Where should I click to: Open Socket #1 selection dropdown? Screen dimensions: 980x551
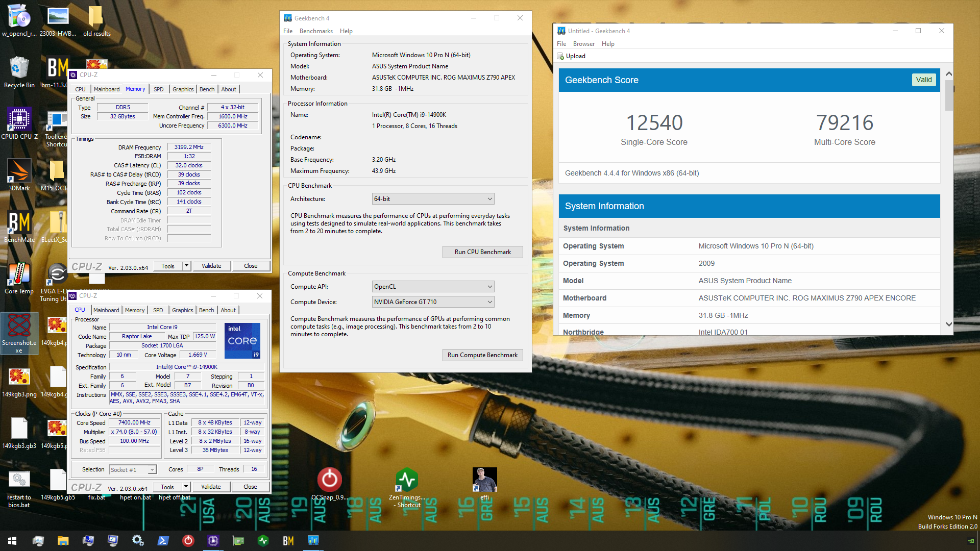133,469
